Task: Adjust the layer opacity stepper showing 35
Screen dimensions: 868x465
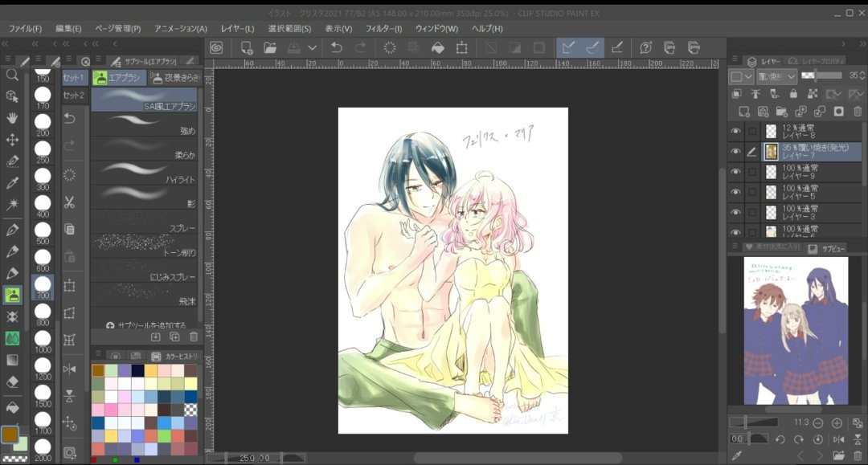Action: [x=862, y=75]
